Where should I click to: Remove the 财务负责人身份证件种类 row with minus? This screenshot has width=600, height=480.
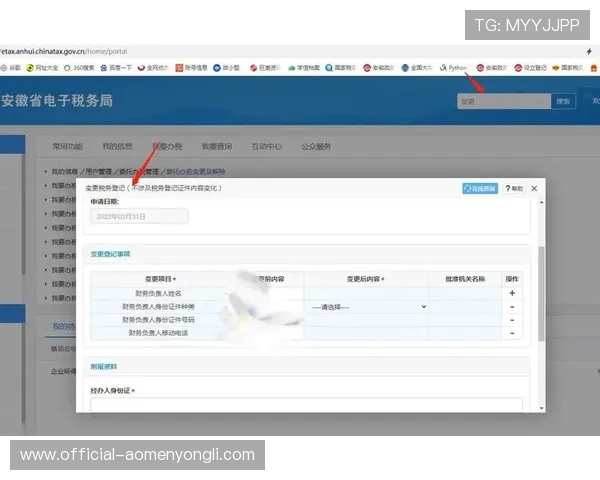point(512,307)
